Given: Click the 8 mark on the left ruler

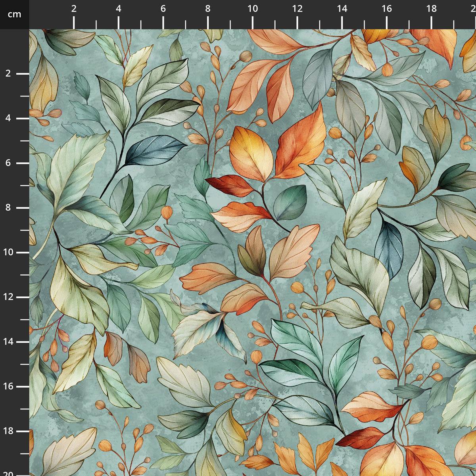Looking at the screenshot, I should pos(9,207).
